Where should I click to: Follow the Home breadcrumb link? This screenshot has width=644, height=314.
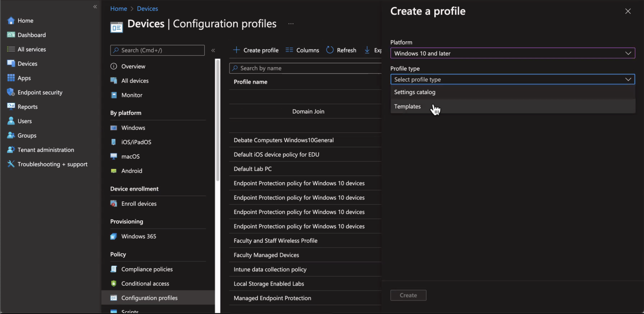coord(119,9)
